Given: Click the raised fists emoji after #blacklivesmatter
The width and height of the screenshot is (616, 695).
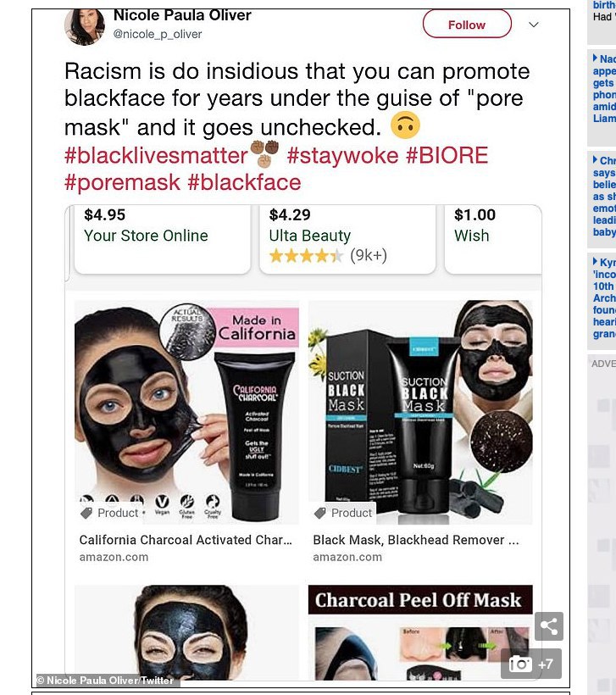Looking at the screenshot, I should [x=264, y=153].
